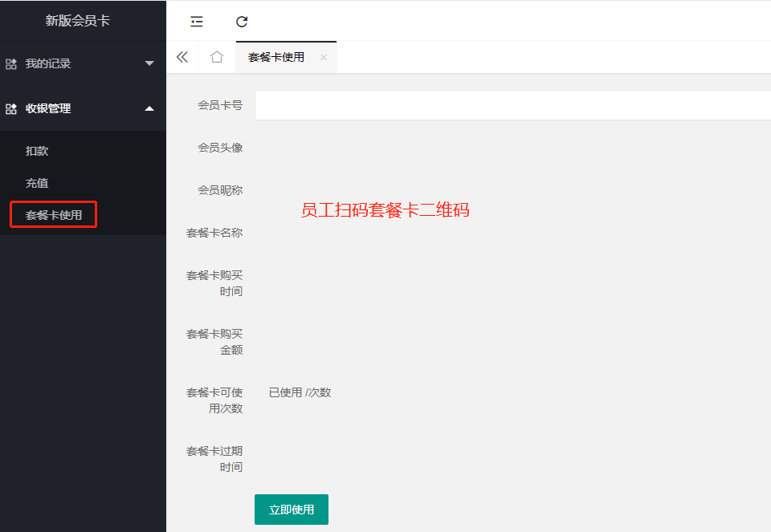Open the 我的记录 sidebar menu

[83, 63]
